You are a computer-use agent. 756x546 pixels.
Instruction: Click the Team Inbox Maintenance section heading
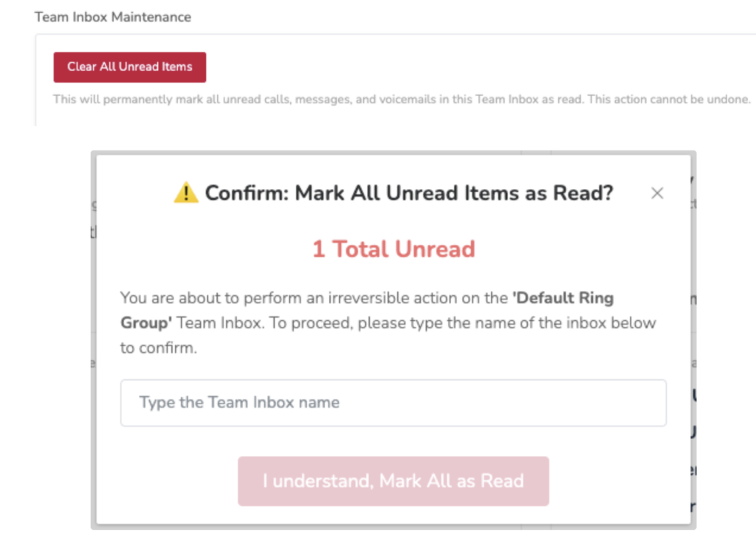pos(113,18)
